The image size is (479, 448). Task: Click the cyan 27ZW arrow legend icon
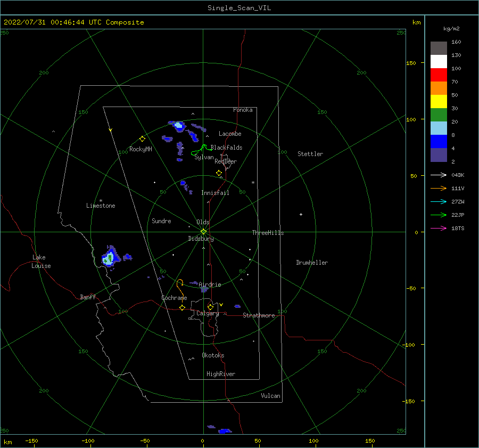439,201
